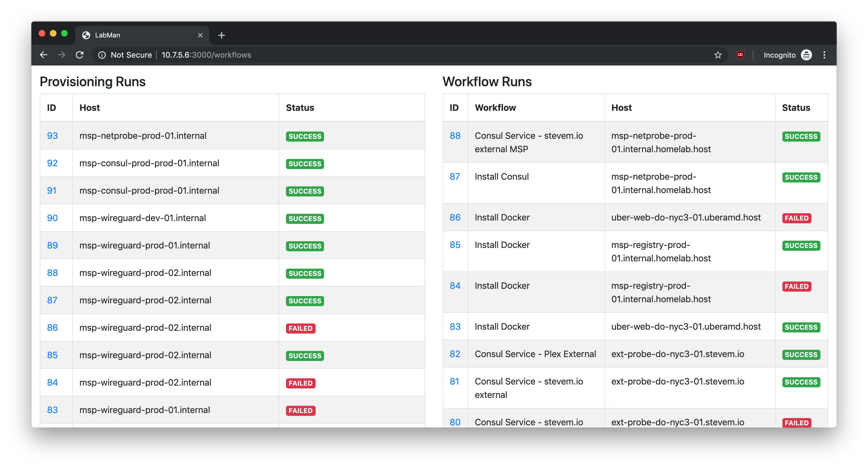Open provisioning run 93 link
Viewport: 868px width, 469px height.
point(52,136)
